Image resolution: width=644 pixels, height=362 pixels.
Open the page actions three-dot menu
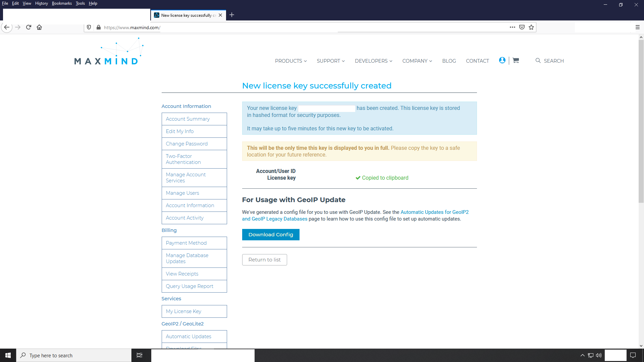pyautogui.click(x=512, y=27)
